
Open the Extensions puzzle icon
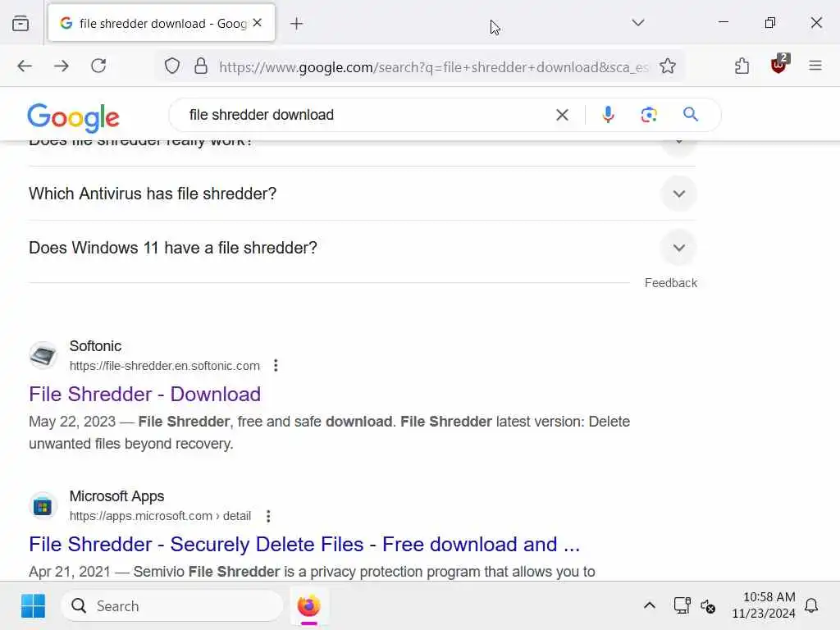click(742, 66)
